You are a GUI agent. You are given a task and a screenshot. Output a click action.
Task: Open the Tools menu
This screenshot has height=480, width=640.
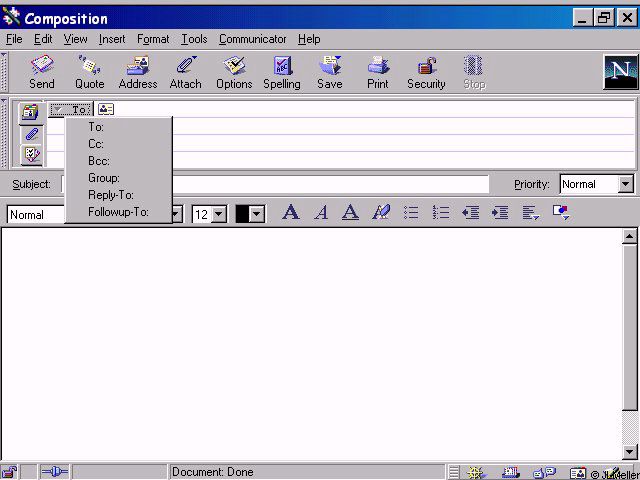pyautogui.click(x=194, y=39)
